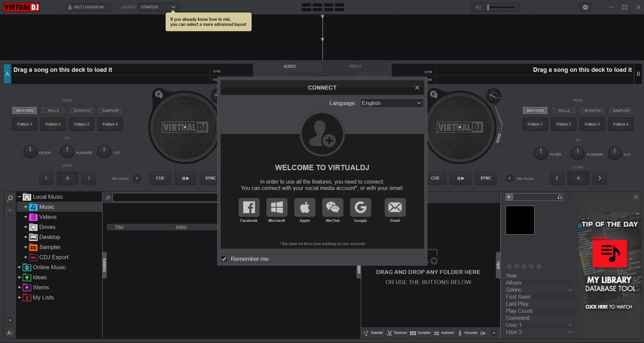
Task: Connect with the Apple icon
Action: point(305,207)
